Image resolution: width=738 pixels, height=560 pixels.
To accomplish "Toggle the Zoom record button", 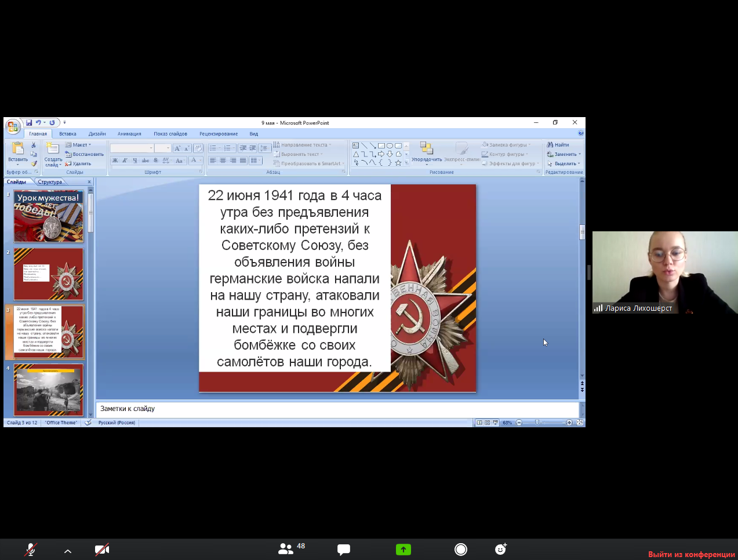I will (x=461, y=549).
